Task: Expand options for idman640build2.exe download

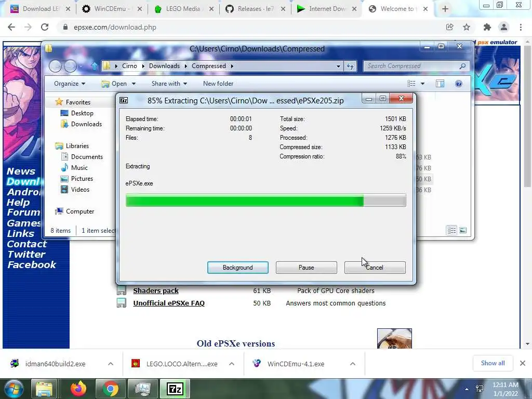Action: point(111,364)
